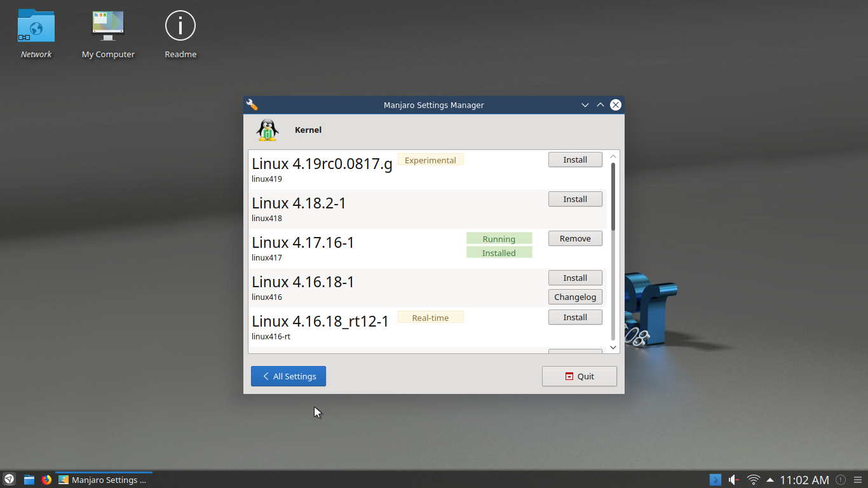View the Changelog for Linux 4.16.18-1
This screenshot has width=868, height=488.
tap(575, 297)
